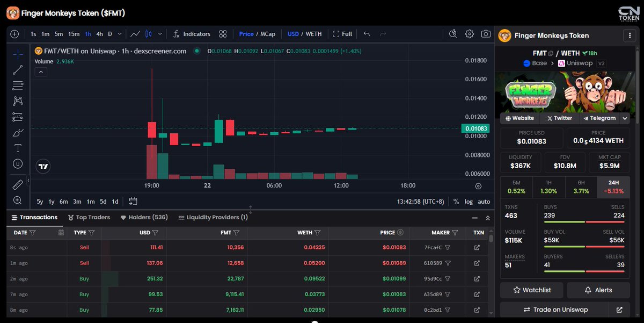Undo the last chart action

pyautogui.click(x=367, y=34)
